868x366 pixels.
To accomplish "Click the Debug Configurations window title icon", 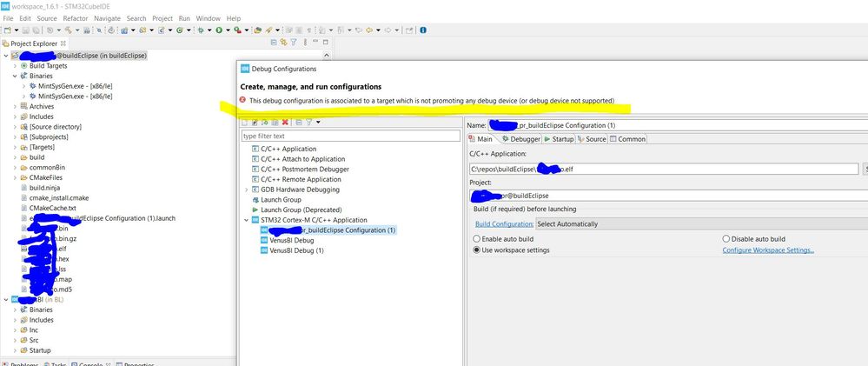I will pos(245,69).
